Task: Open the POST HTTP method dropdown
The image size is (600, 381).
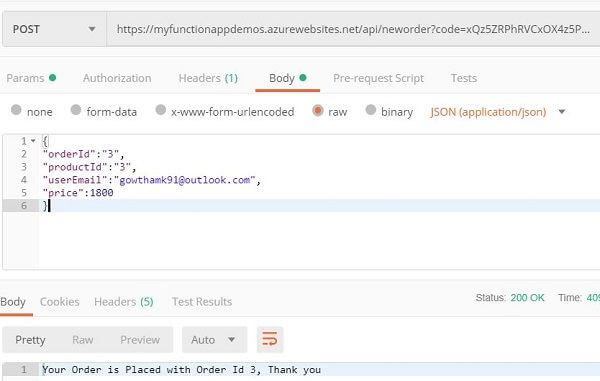Action: click(54, 29)
